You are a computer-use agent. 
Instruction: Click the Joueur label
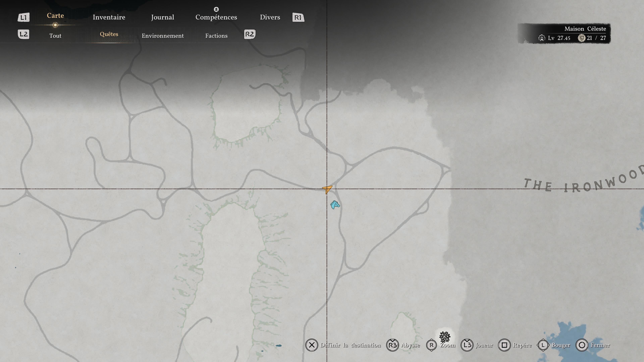(484, 345)
